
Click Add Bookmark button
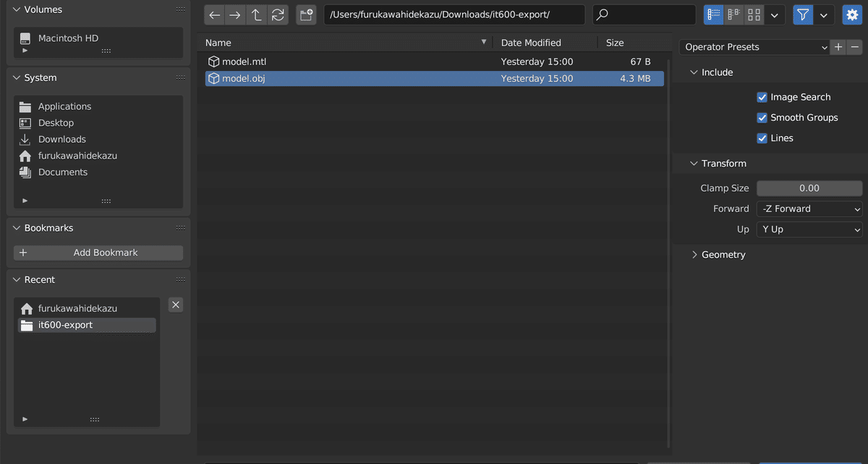click(x=98, y=253)
